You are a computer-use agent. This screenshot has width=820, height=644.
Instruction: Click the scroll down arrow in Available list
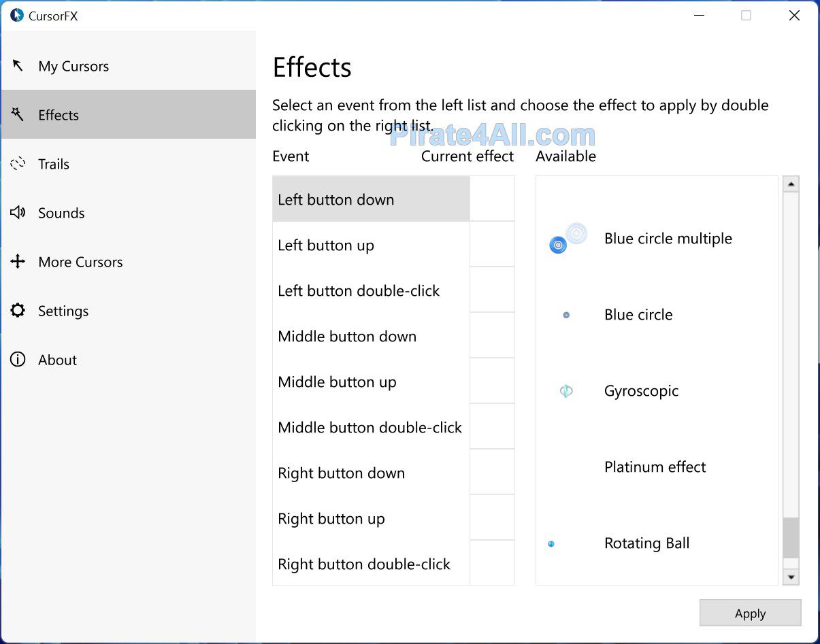pyautogui.click(x=791, y=577)
